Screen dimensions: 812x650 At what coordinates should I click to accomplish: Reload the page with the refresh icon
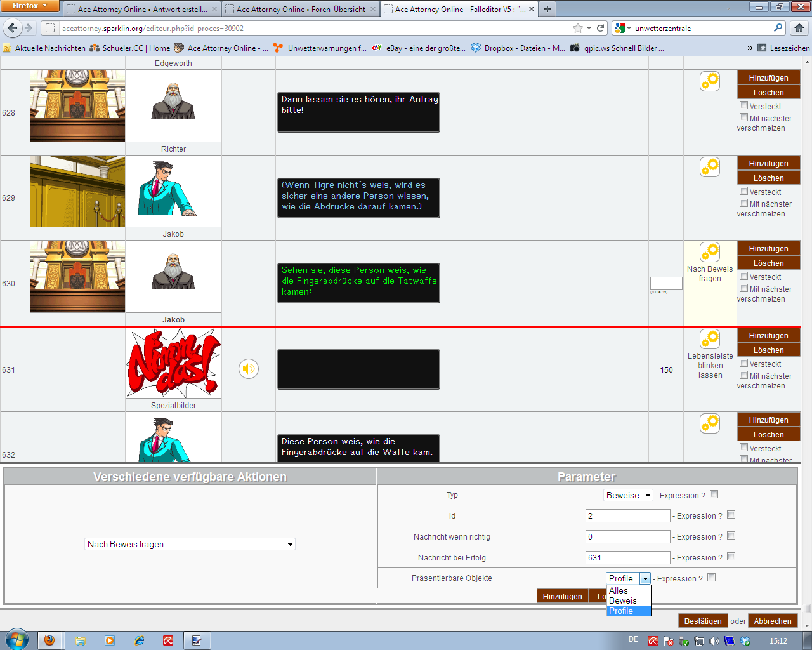600,28
